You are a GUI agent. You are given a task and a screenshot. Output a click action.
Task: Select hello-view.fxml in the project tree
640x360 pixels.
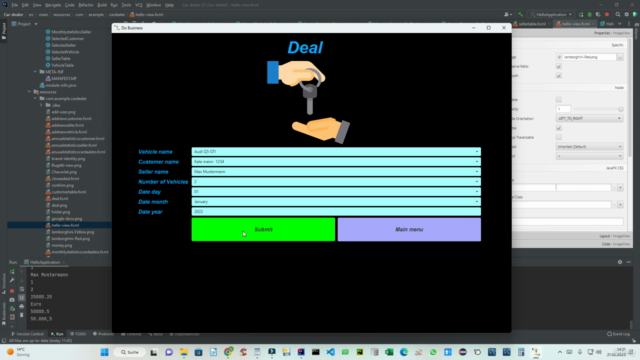point(65,225)
